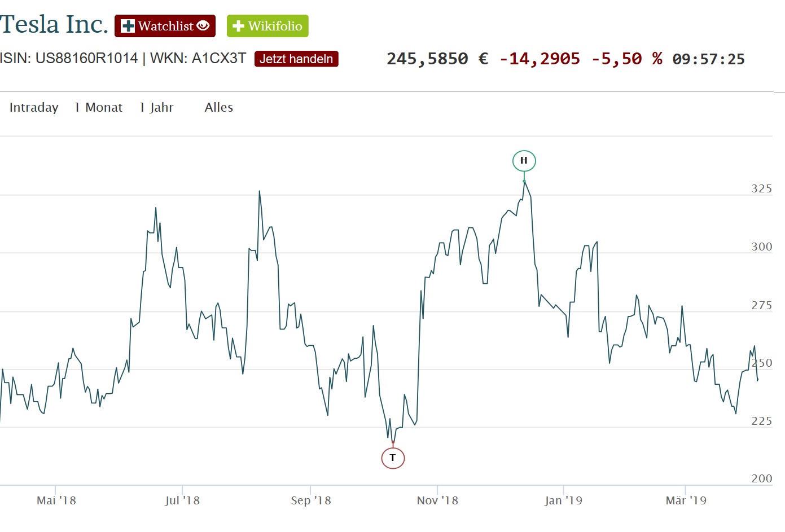Select the '1 Jahr' time range
Image resolution: width=785 pixels, height=532 pixels.
(156, 107)
